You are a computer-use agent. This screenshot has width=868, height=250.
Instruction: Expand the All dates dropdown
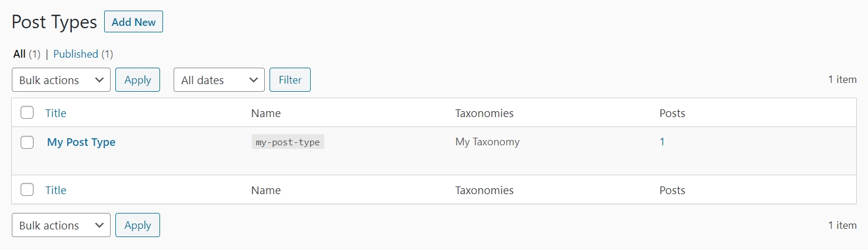coord(219,80)
